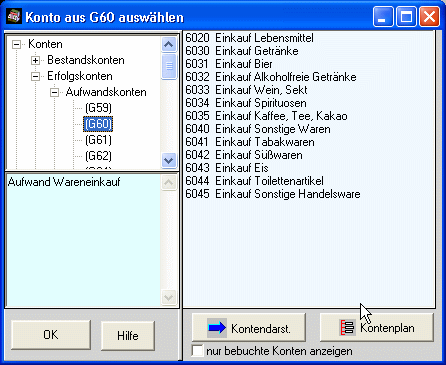This screenshot has width=446, height=365.
Task: Select account 6042 Einkauf Süßwaren
Action: click(244, 155)
